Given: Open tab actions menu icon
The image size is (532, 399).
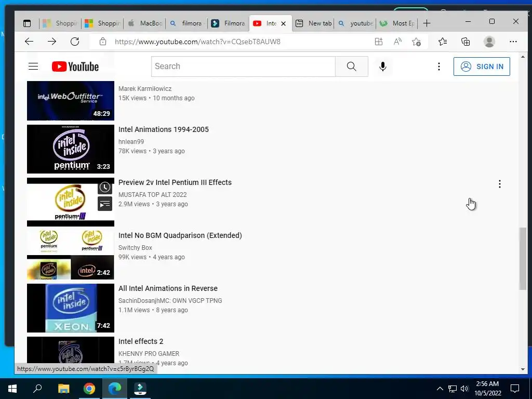Looking at the screenshot, I should tap(27, 23).
